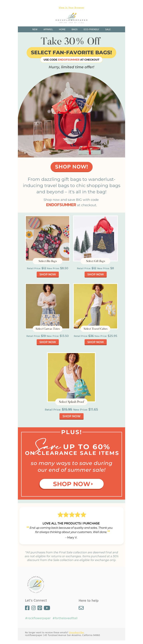143x644 pixels.
Task: Click the Unsubscribe link
Action: pyautogui.click(x=76, y=632)
